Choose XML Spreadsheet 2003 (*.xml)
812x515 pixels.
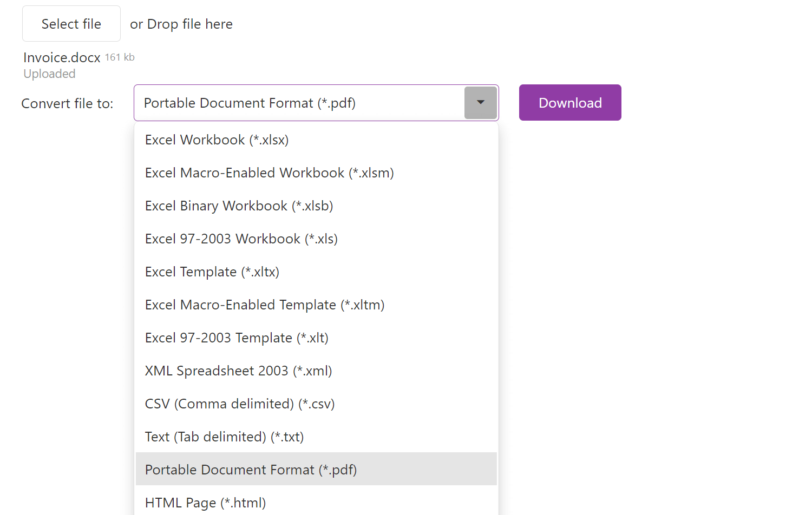(238, 371)
